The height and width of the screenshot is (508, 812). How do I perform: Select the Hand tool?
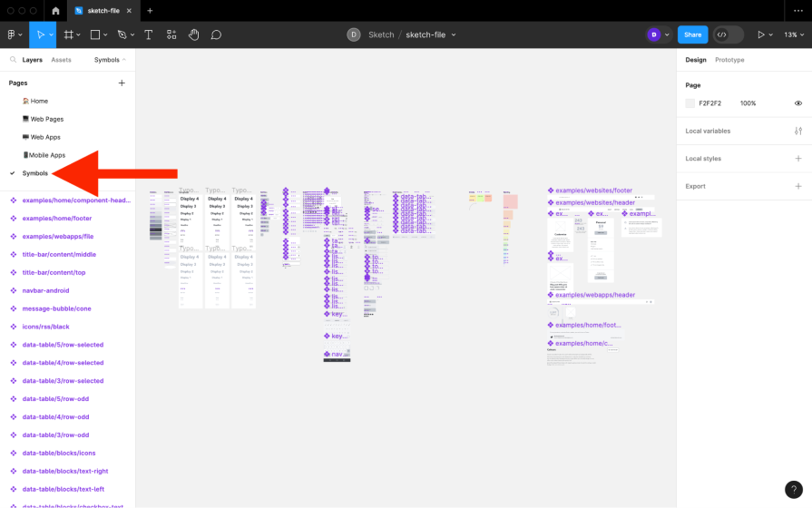point(193,34)
